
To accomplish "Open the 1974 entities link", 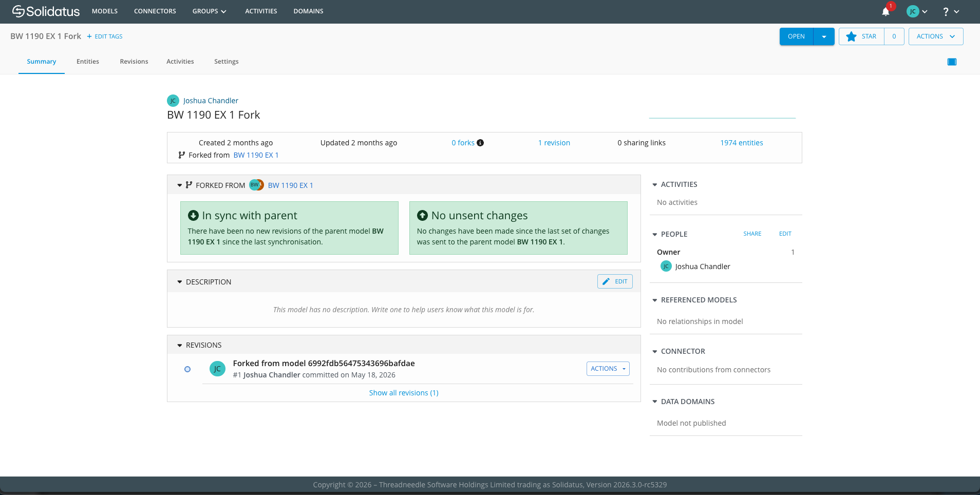I will pyautogui.click(x=742, y=143).
